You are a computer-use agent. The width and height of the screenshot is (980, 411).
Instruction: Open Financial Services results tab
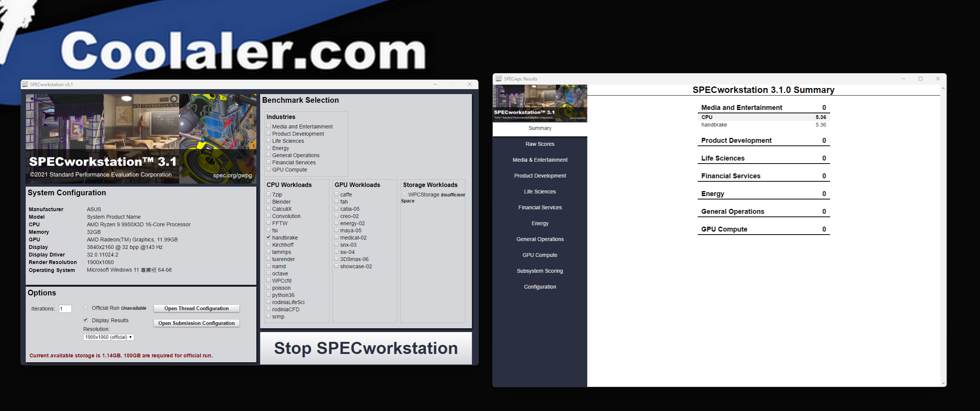click(x=540, y=208)
